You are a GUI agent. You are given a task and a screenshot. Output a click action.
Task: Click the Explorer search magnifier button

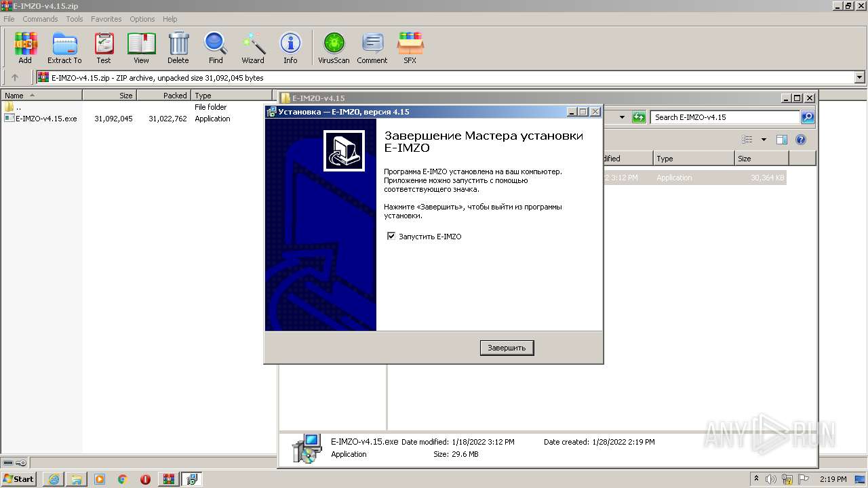tap(808, 117)
